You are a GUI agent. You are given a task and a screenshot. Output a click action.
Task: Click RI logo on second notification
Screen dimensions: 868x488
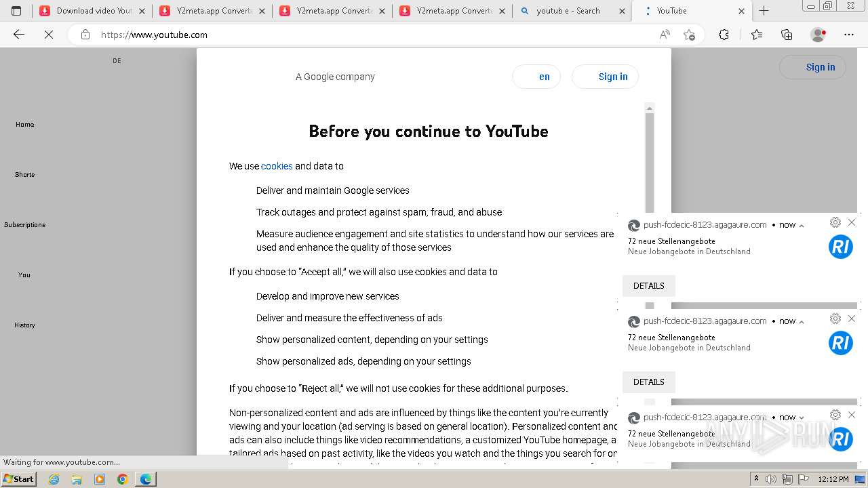pos(840,343)
